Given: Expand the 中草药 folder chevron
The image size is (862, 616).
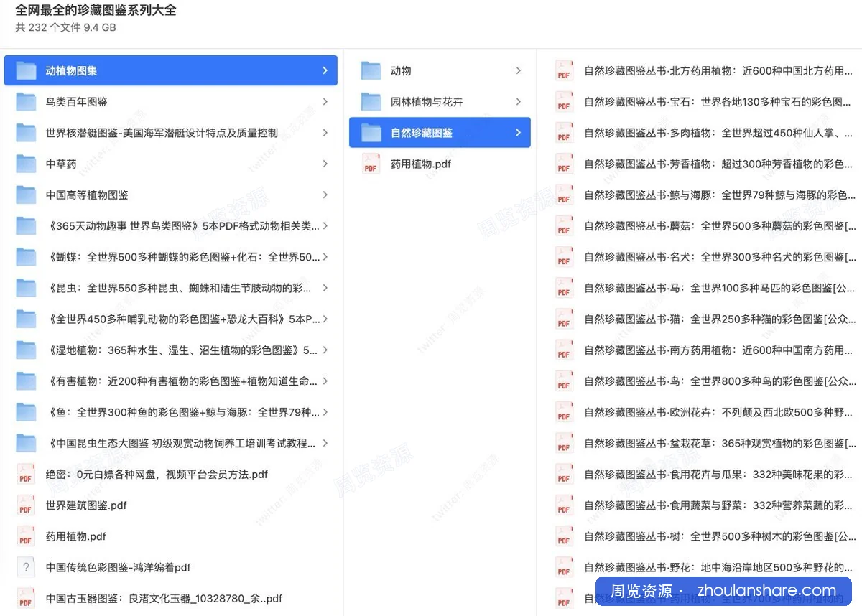Looking at the screenshot, I should [x=325, y=164].
